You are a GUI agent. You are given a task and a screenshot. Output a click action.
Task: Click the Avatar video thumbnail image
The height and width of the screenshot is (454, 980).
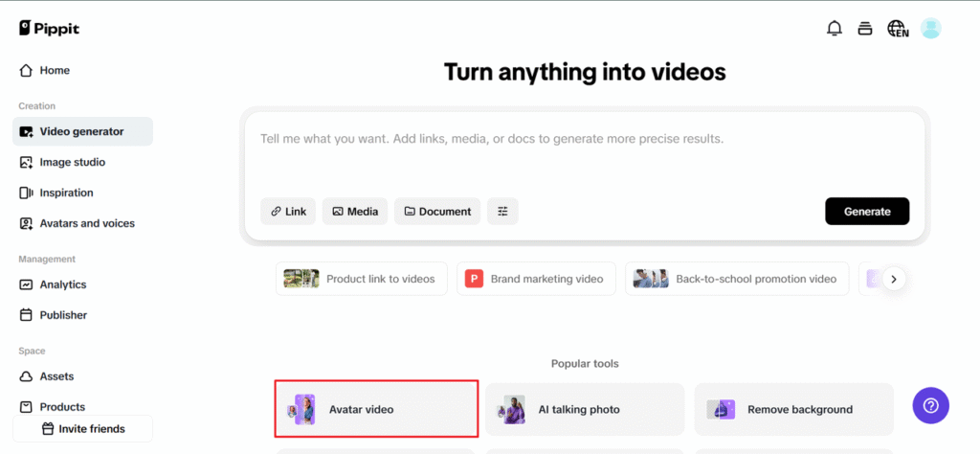click(x=301, y=410)
